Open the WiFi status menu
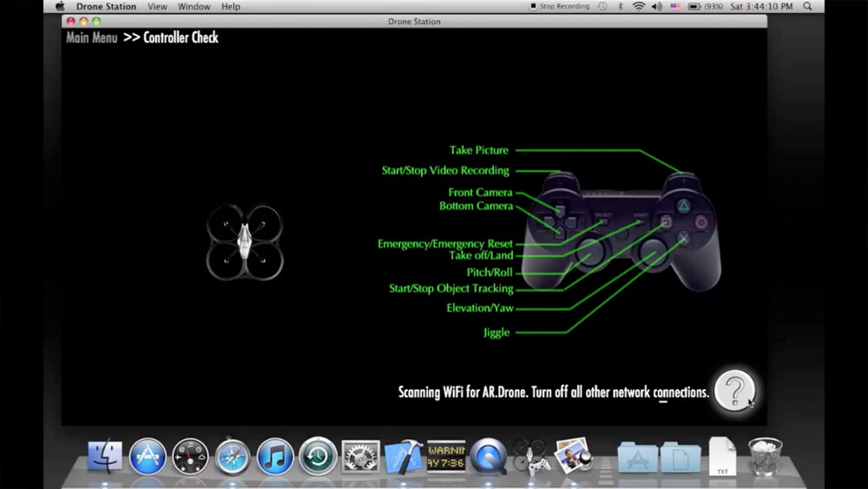Image resolution: width=868 pixels, height=489 pixels. pos(639,7)
